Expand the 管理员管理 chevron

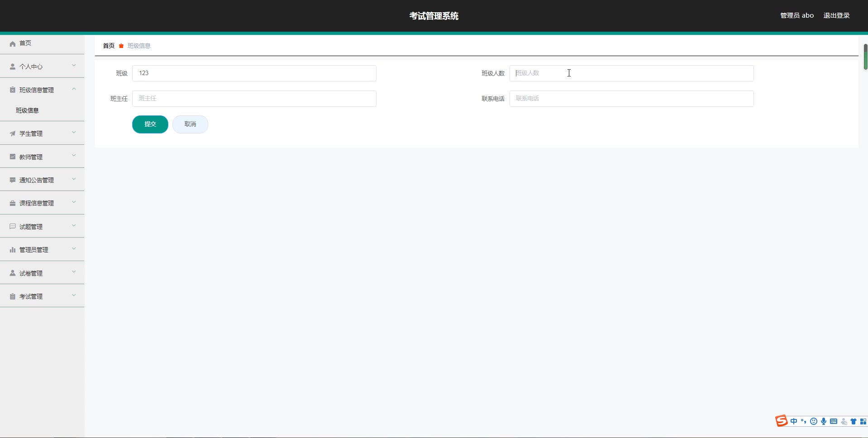click(x=74, y=249)
